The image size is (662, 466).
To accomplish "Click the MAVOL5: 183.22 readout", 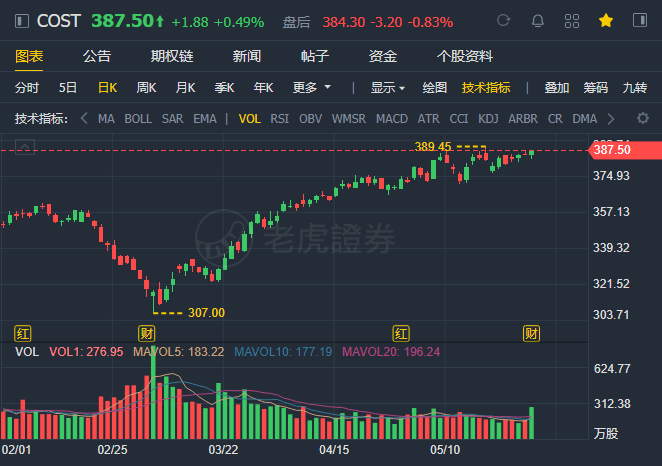I will point(179,352).
